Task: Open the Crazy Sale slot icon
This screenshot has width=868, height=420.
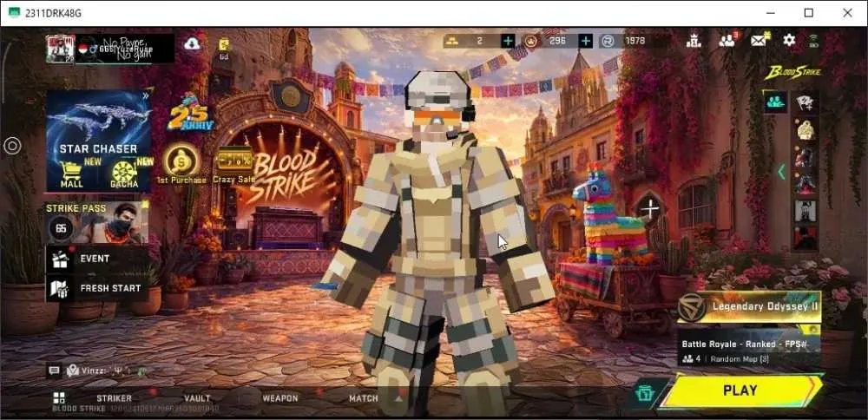Action: click(234, 165)
